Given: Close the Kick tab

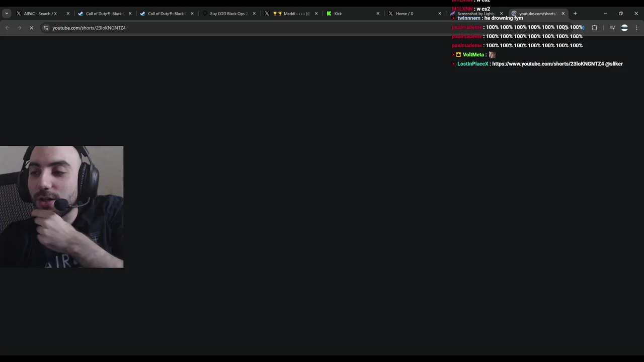Looking at the screenshot, I should pyautogui.click(x=378, y=14).
